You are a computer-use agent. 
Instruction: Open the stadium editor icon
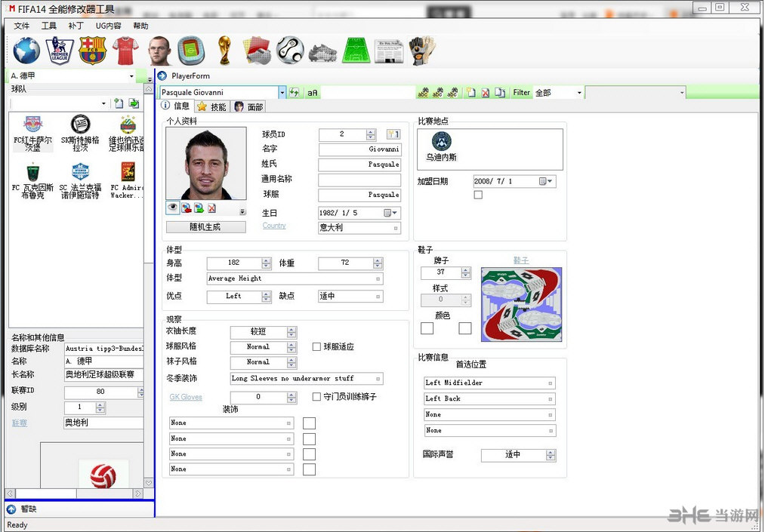point(191,51)
